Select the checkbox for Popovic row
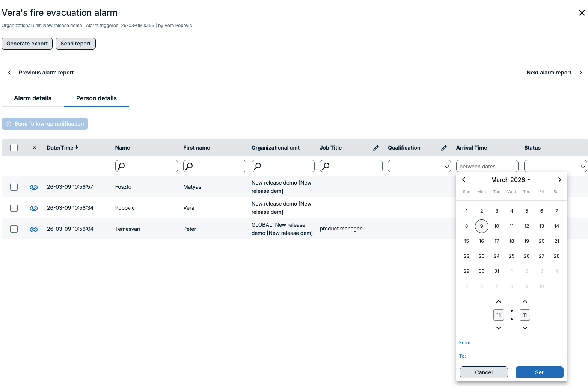 pos(14,208)
